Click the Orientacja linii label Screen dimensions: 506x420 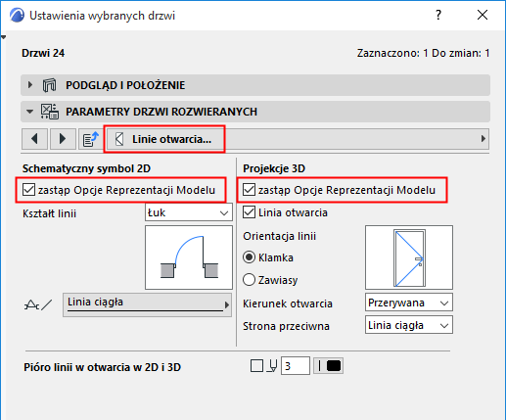pos(280,236)
